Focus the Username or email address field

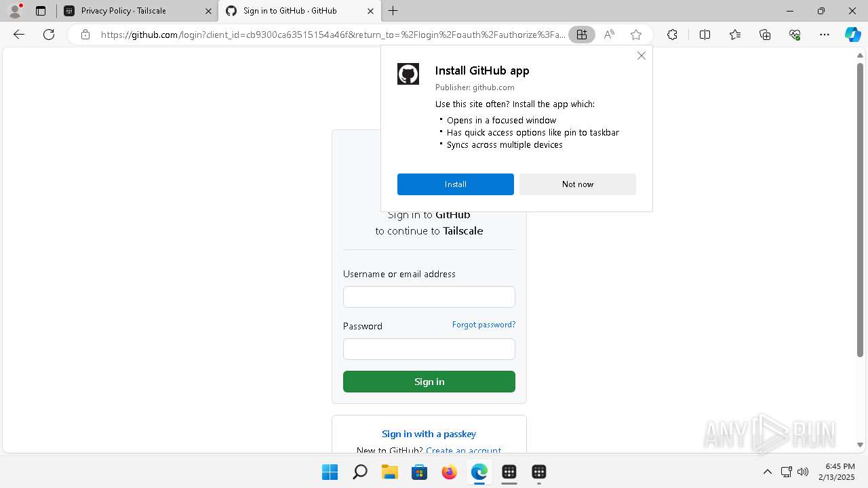click(x=429, y=297)
